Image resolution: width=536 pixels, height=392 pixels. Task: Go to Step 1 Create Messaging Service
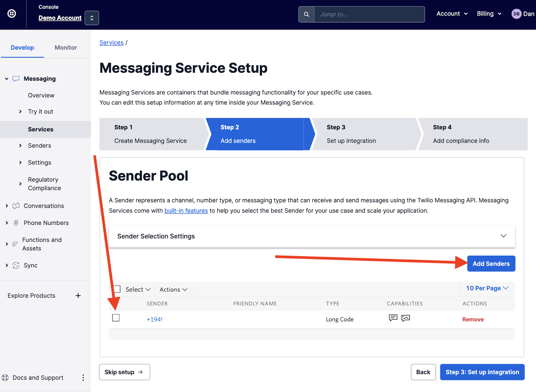pos(152,134)
